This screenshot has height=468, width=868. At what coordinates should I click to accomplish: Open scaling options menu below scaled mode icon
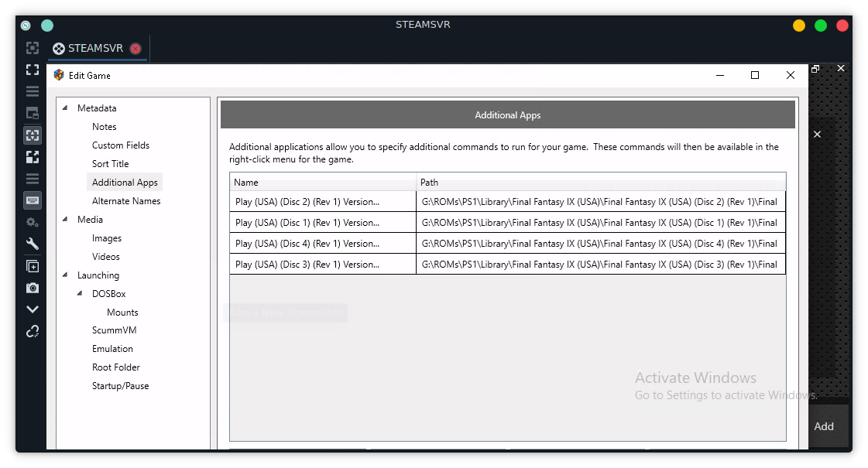click(33, 178)
